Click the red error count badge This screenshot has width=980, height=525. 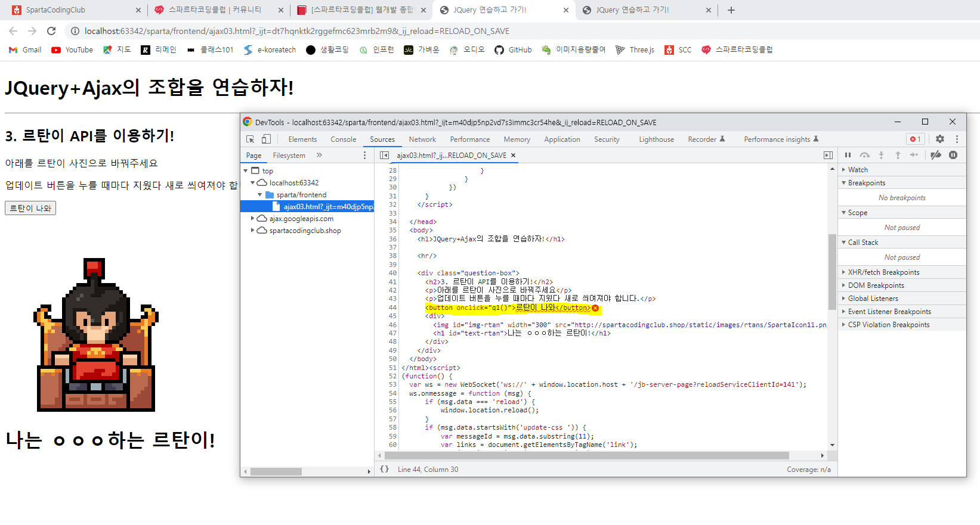pyautogui.click(x=916, y=139)
